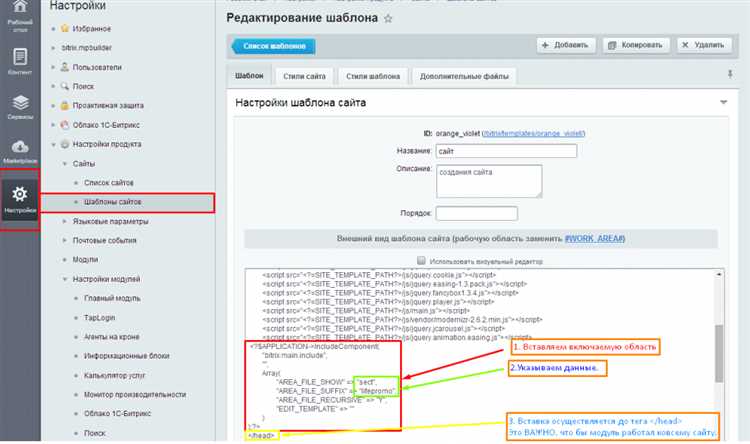Collapse the Настройки модулей node
The image size is (750, 444).
click(x=65, y=279)
